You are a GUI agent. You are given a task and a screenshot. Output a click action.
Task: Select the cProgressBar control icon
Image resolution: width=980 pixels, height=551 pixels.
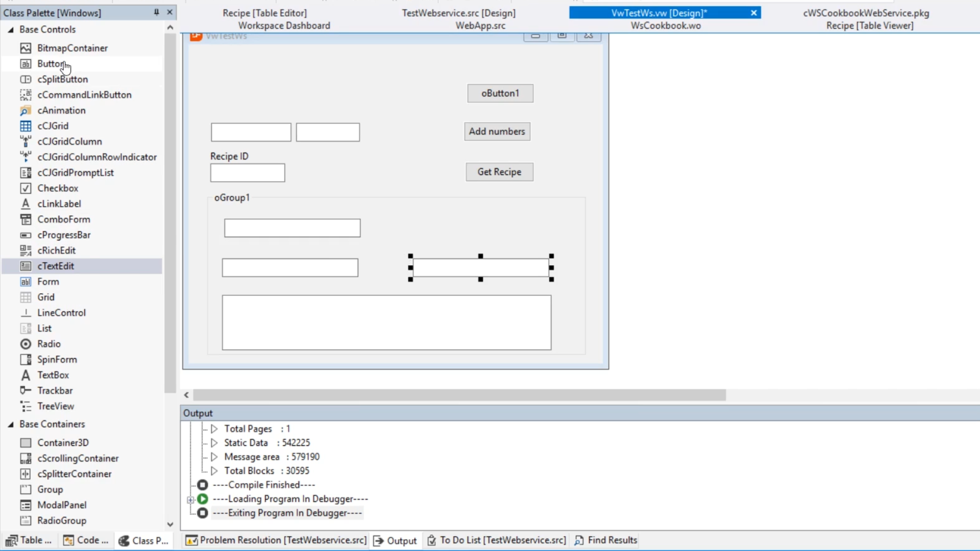[x=26, y=235]
